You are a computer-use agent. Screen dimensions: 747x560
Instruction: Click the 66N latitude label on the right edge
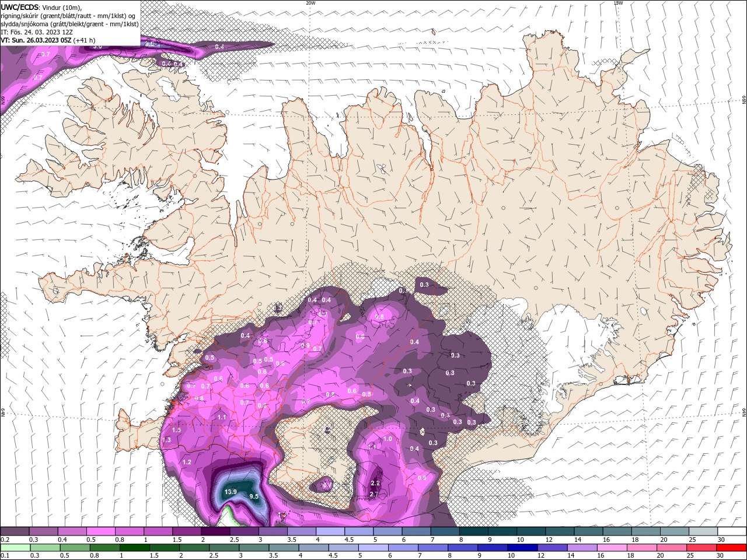pos(743,100)
